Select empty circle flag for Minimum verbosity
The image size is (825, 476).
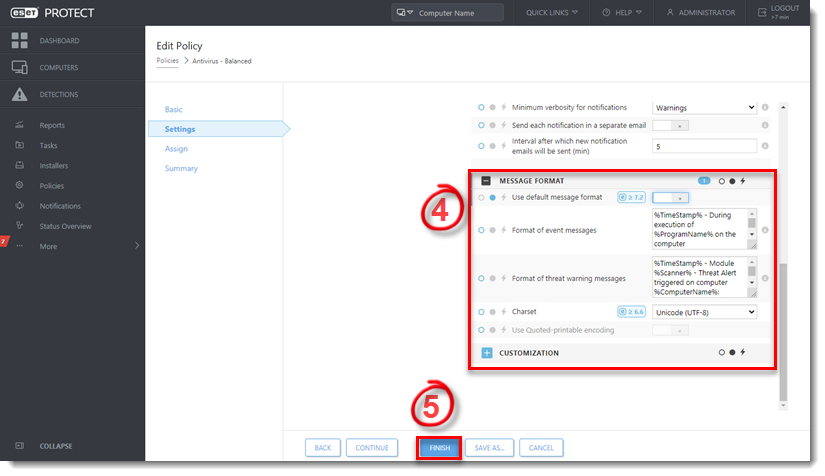[481, 107]
